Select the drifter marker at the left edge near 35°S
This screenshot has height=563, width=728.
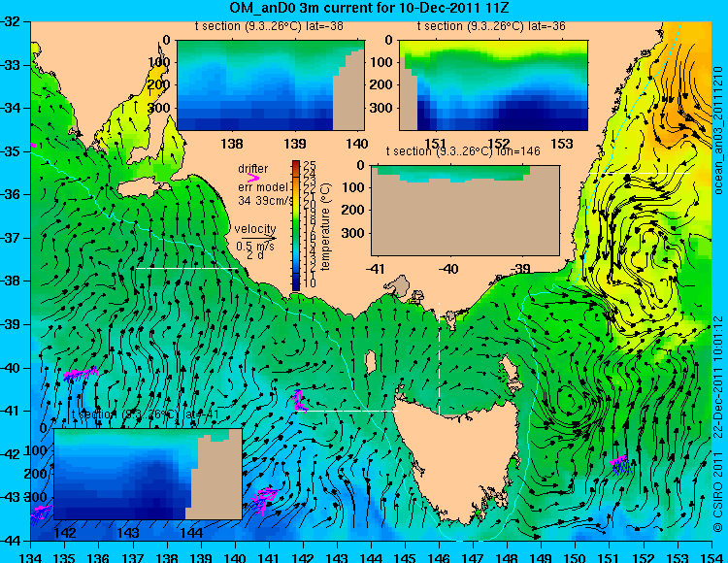(x=32, y=146)
